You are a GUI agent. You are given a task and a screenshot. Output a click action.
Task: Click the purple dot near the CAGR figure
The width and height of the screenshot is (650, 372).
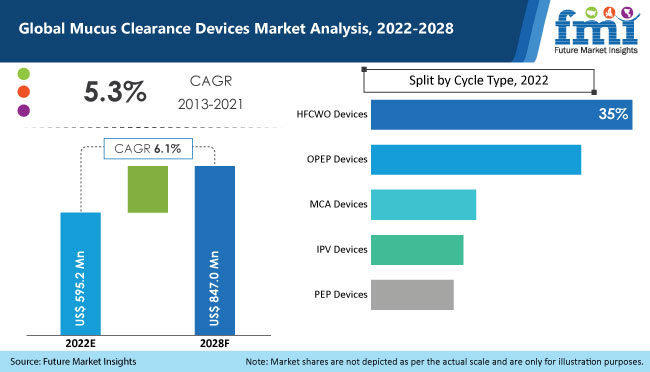[24, 110]
